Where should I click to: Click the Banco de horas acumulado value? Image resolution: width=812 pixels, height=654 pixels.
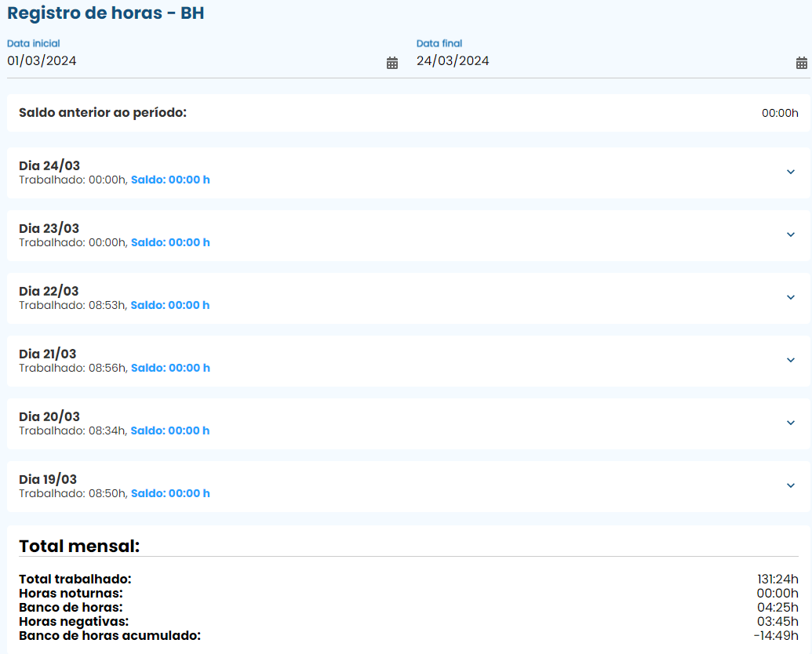tap(775, 636)
